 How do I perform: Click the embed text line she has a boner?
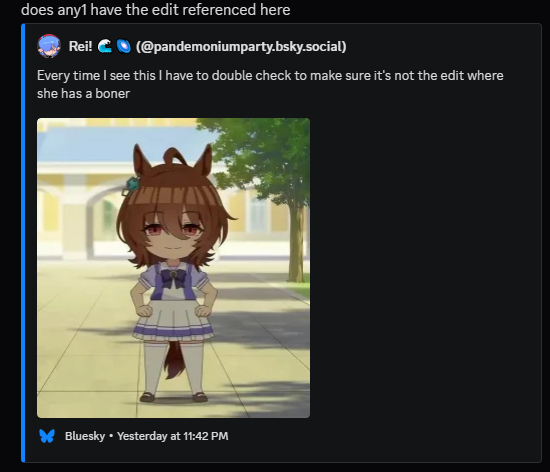pos(83,94)
